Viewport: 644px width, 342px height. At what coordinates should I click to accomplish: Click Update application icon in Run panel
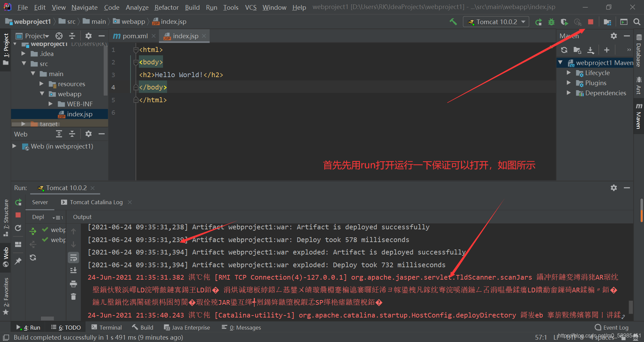tap(18, 228)
